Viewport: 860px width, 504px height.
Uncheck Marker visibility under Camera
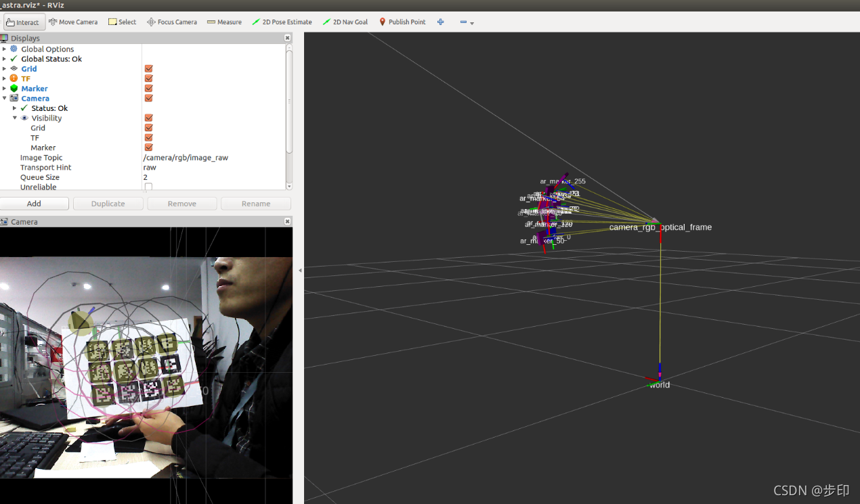pos(148,147)
